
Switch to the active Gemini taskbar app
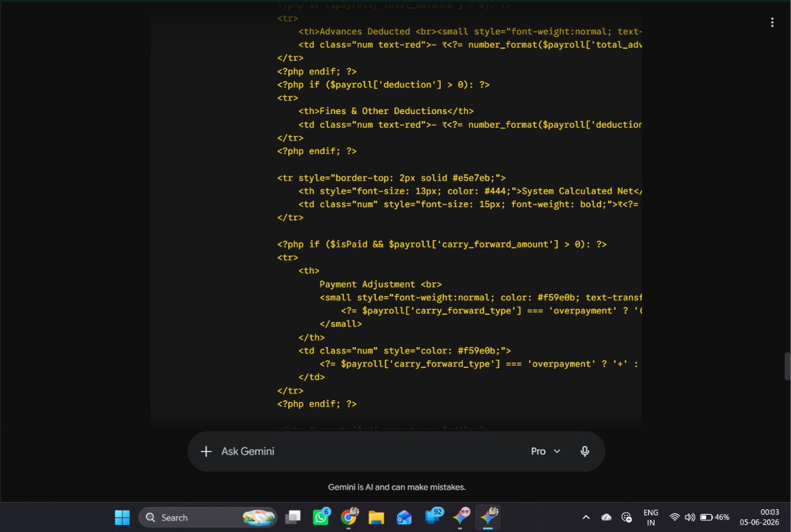489,517
